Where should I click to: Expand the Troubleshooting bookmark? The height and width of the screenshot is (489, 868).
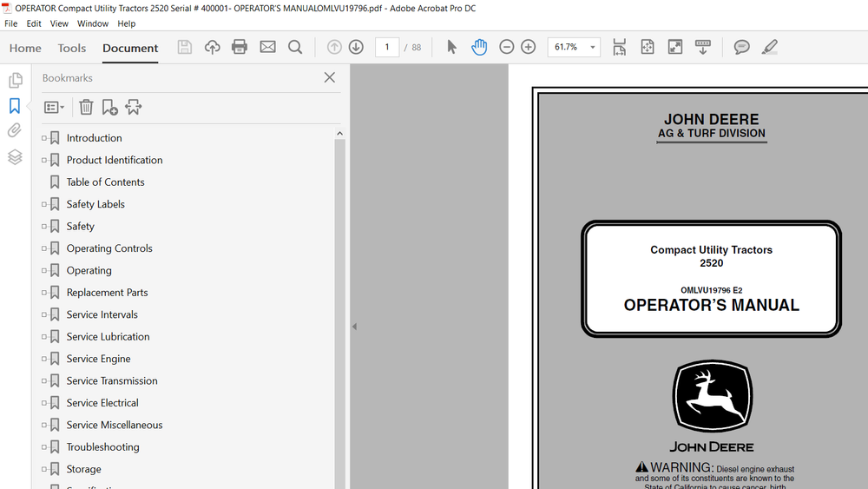coord(44,447)
